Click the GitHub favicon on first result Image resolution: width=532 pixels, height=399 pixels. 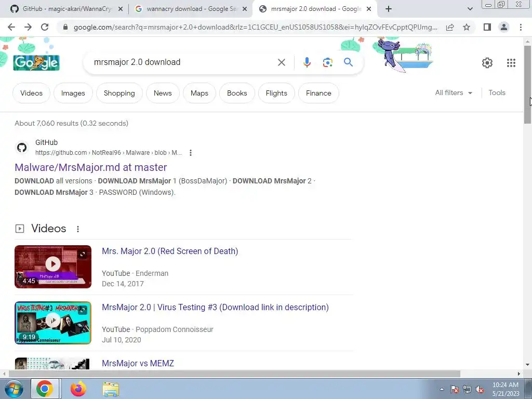click(22, 148)
